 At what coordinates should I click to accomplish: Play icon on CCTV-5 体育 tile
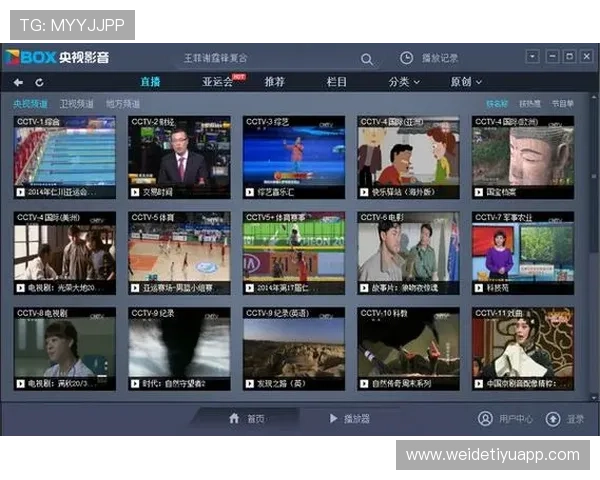(x=135, y=288)
